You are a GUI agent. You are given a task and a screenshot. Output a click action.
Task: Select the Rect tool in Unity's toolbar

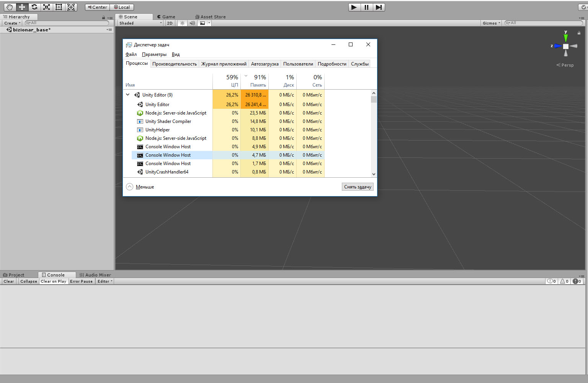59,7
